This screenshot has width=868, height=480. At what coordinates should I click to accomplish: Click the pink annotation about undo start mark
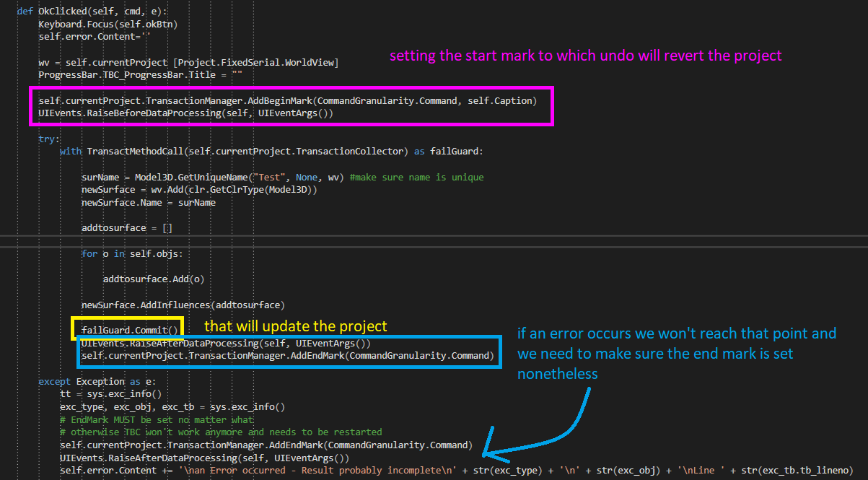(584, 56)
